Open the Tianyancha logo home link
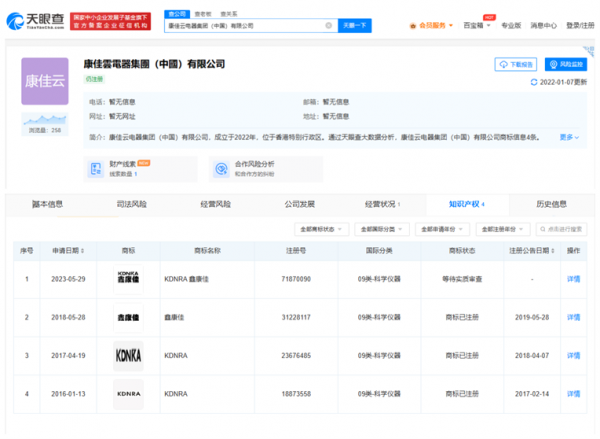Screen dimensions: 600x439 tap(35, 21)
